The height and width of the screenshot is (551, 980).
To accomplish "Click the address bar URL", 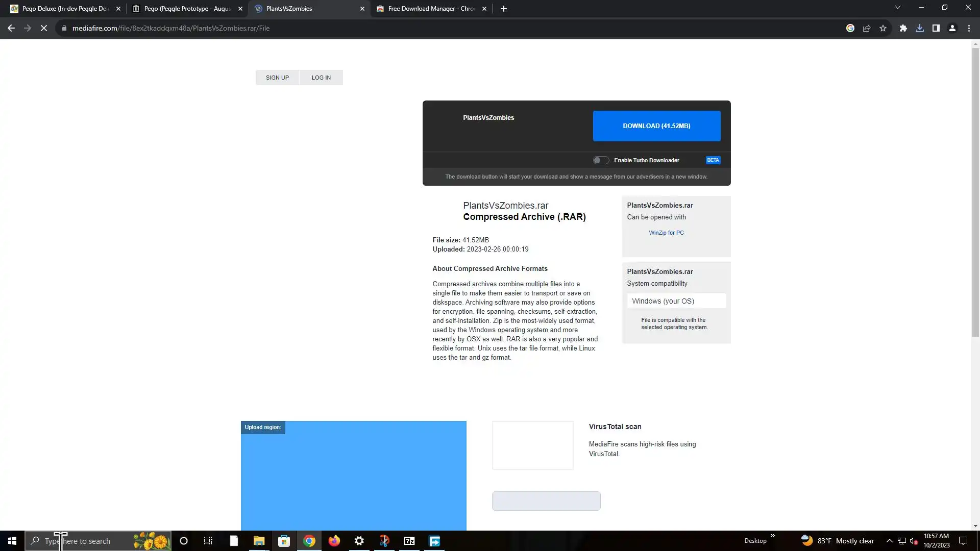I will tap(171, 28).
